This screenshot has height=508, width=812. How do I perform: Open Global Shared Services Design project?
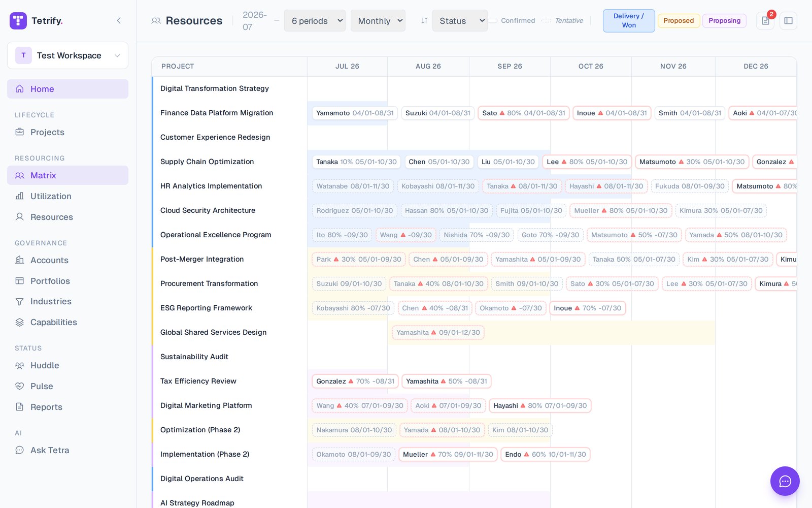tap(213, 332)
